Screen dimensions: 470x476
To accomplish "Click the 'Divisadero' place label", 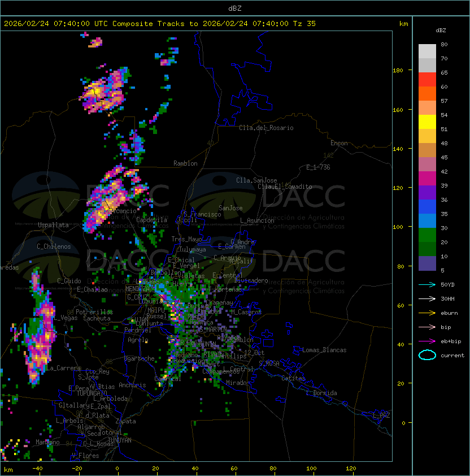I will click(x=251, y=280).
